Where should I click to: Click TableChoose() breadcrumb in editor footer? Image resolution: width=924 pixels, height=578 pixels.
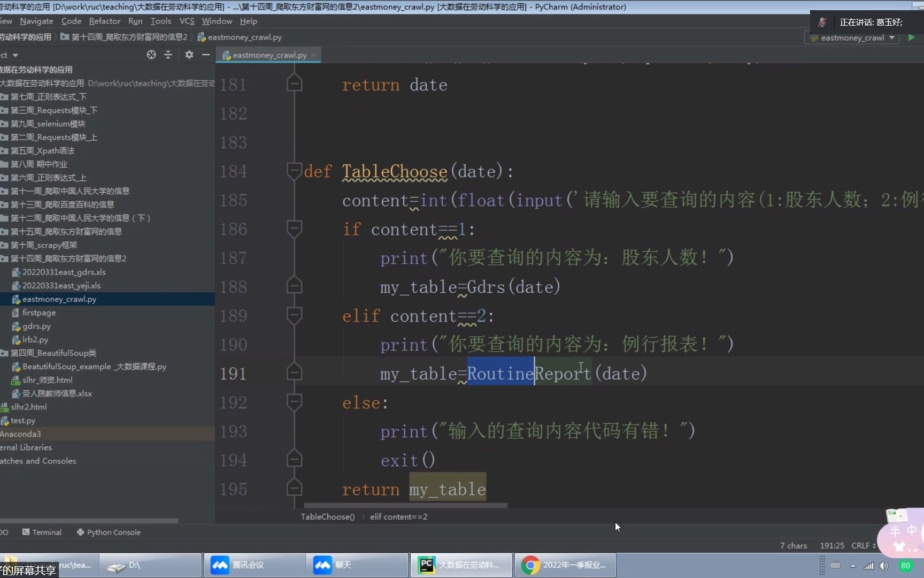pyautogui.click(x=327, y=516)
